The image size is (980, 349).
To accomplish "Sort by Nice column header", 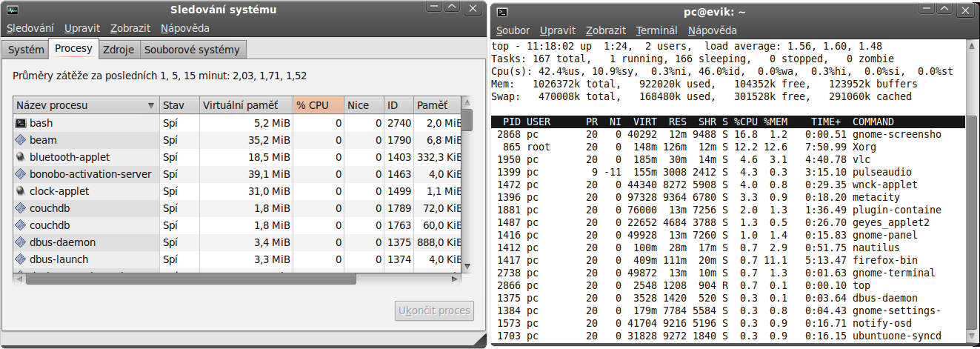I will click(364, 105).
